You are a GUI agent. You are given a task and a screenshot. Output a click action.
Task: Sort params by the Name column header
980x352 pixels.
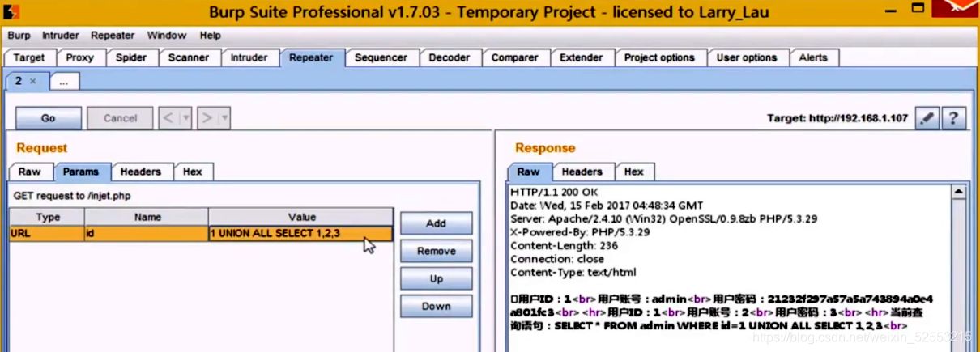(147, 217)
